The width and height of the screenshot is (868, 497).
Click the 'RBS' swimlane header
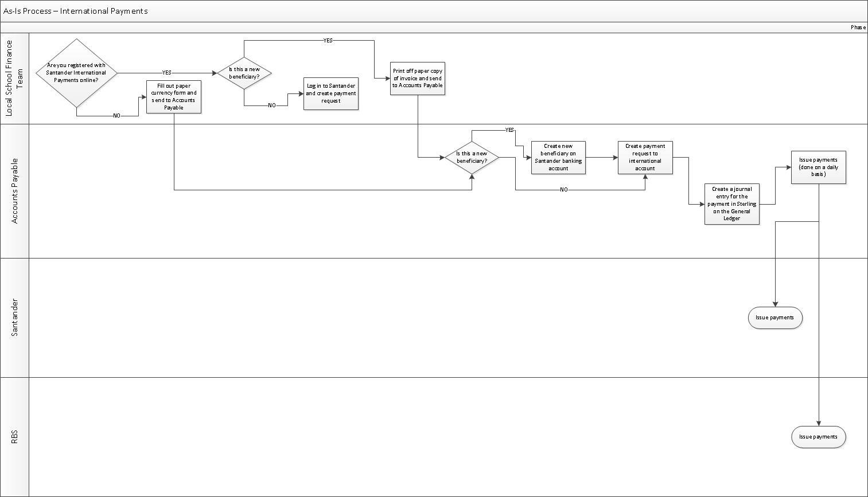click(14, 437)
